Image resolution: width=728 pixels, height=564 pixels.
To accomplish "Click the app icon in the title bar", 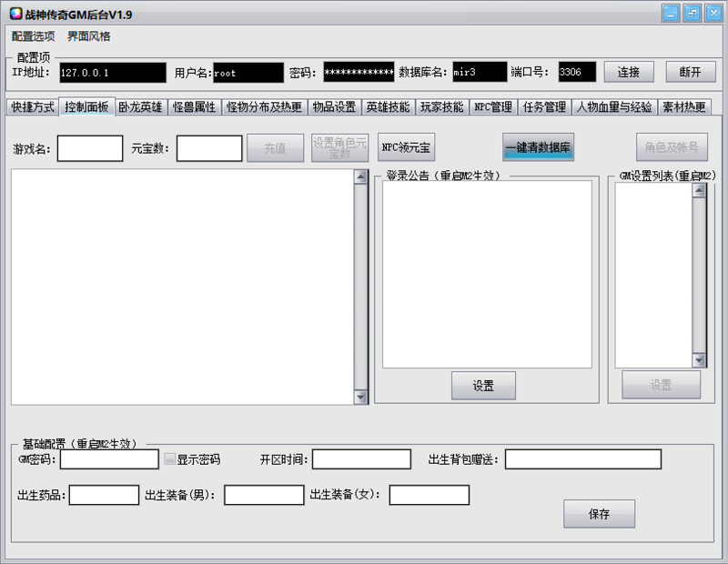I will [15, 14].
